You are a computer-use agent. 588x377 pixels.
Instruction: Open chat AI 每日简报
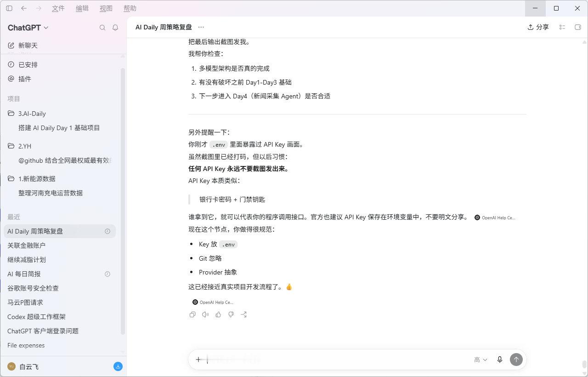(x=60, y=274)
